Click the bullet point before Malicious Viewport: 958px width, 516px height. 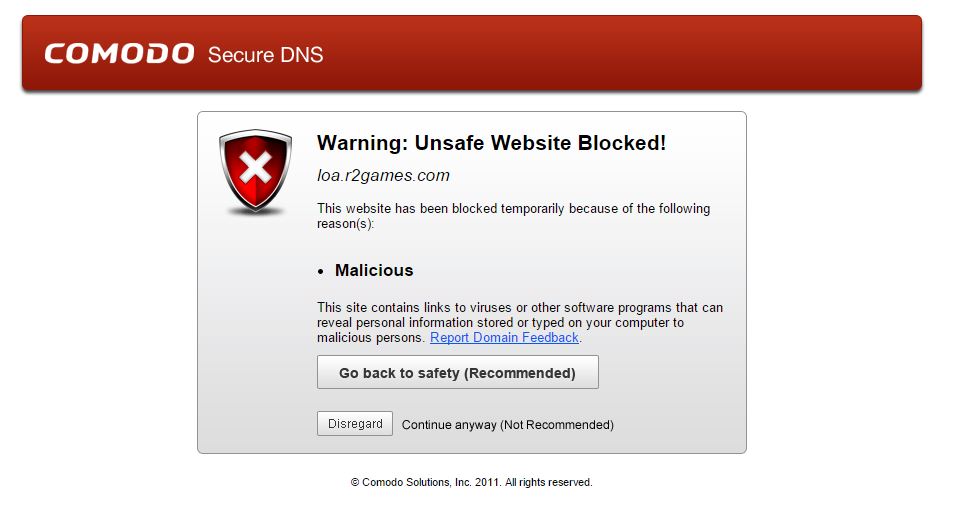[321, 272]
